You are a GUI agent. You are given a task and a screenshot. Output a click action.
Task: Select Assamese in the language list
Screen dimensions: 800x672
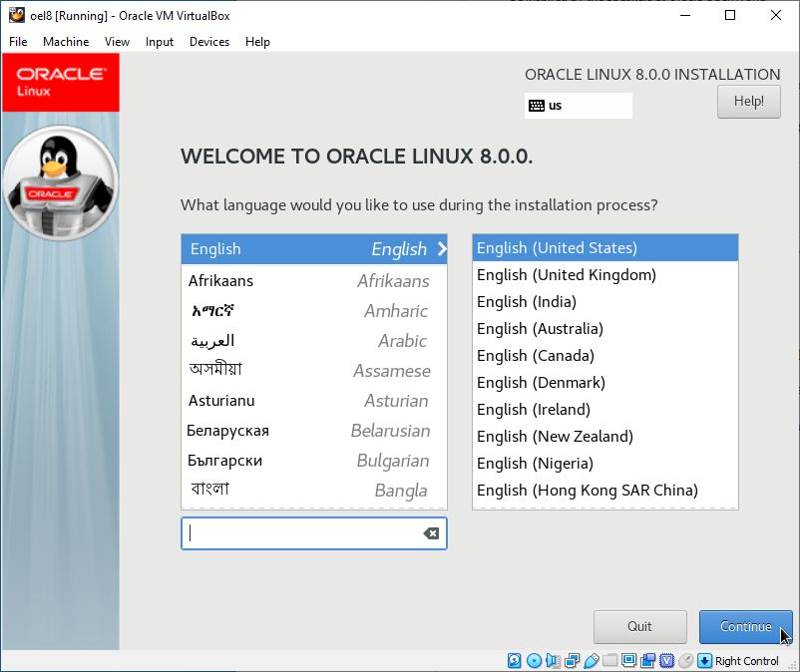314,371
